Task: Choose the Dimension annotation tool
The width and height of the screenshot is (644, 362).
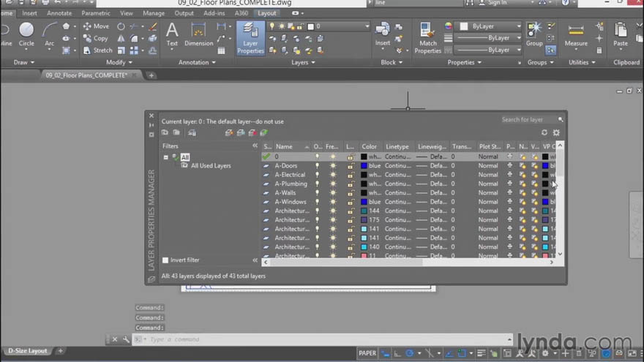Action: (198, 34)
